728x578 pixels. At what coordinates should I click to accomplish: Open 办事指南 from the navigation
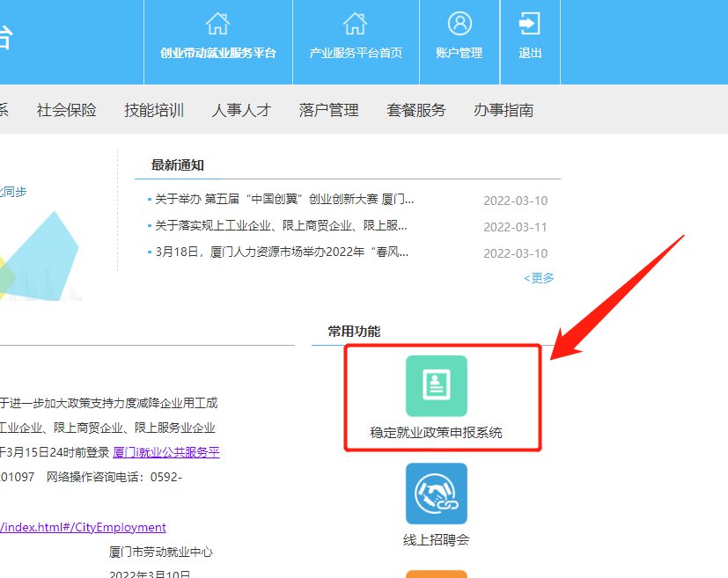click(x=503, y=110)
